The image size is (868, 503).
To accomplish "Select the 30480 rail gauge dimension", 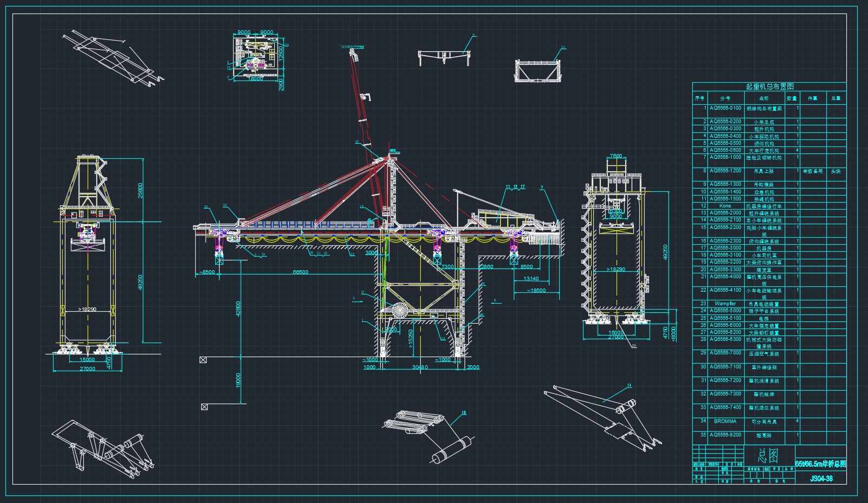I will 420,367.
